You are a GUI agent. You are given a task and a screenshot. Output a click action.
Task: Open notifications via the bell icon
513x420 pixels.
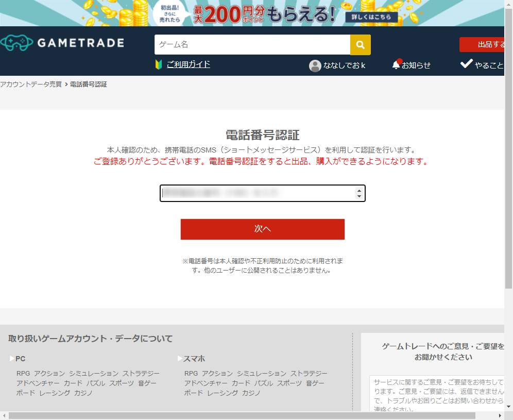[x=396, y=64]
